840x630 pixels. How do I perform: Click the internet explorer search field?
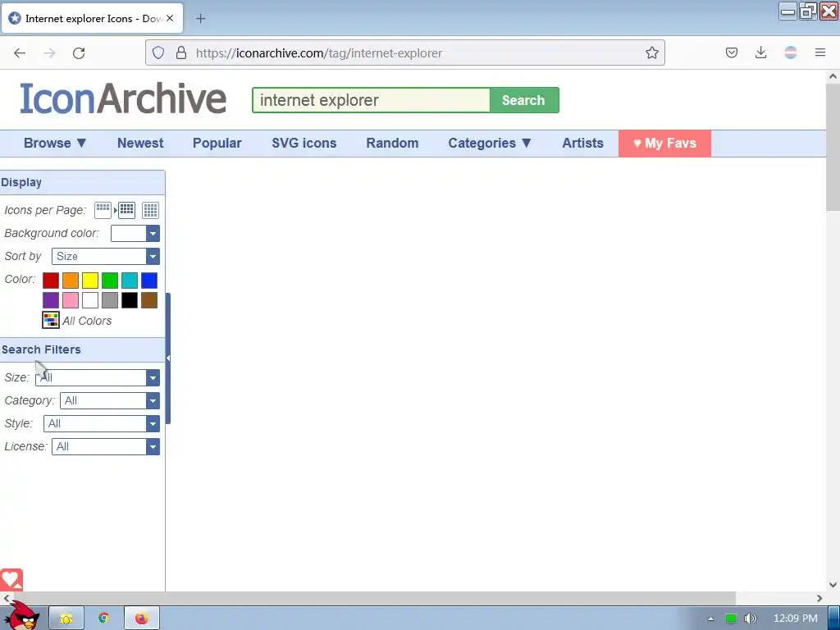372,100
